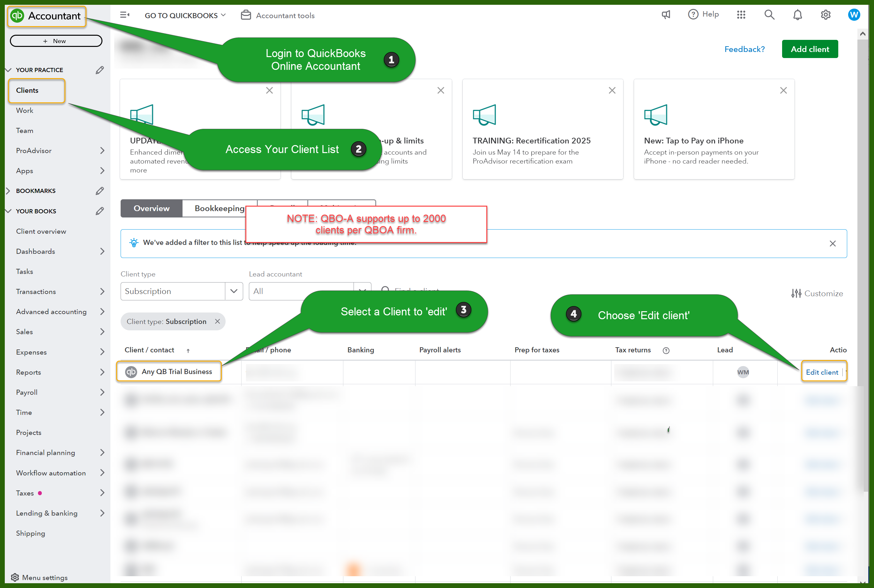Click the Prep for taxes column header
The width and height of the screenshot is (874, 588).
[x=537, y=350]
